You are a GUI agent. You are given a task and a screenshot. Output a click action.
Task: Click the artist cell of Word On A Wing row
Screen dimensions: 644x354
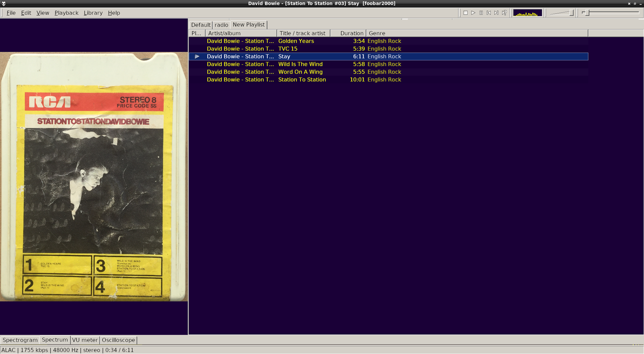[x=240, y=72]
